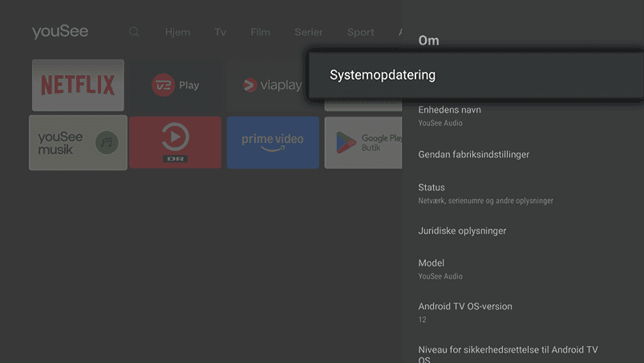Launch the DR app tile

(176, 143)
